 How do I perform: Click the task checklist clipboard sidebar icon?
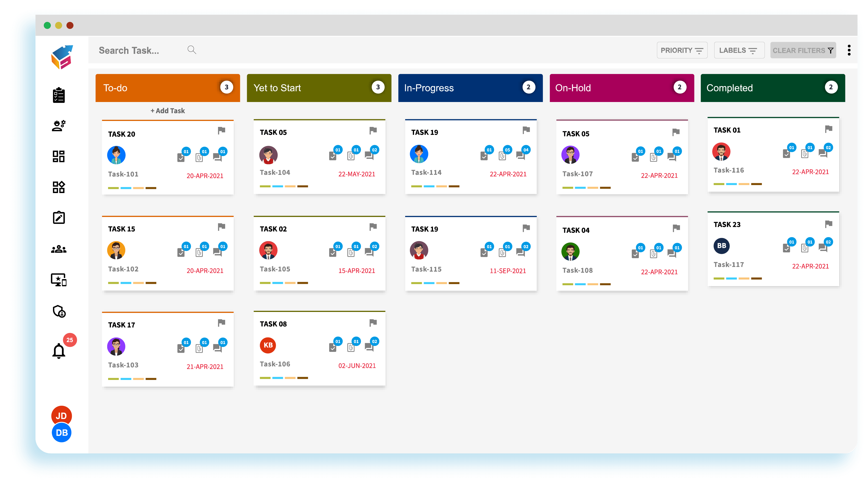pyautogui.click(x=59, y=95)
